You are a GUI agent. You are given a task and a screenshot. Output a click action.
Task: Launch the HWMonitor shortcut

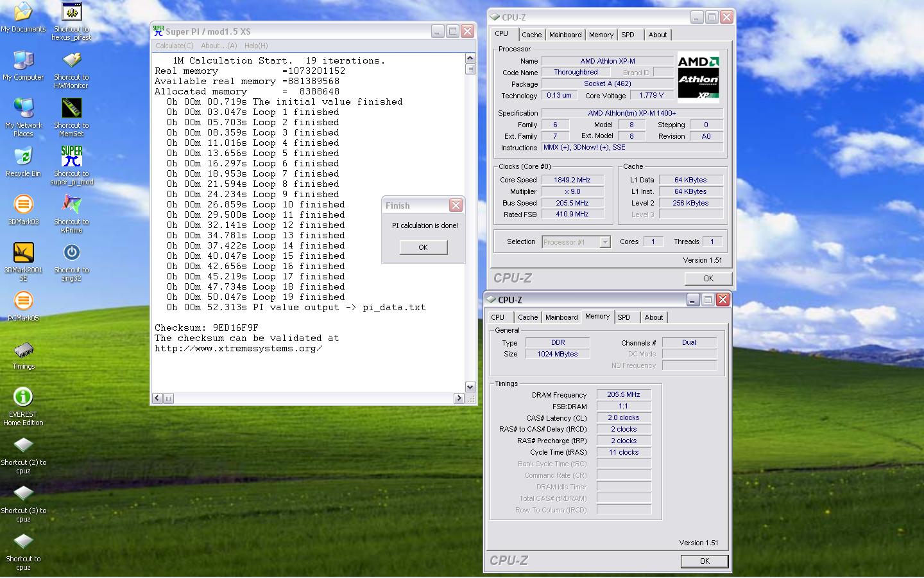[x=72, y=60]
